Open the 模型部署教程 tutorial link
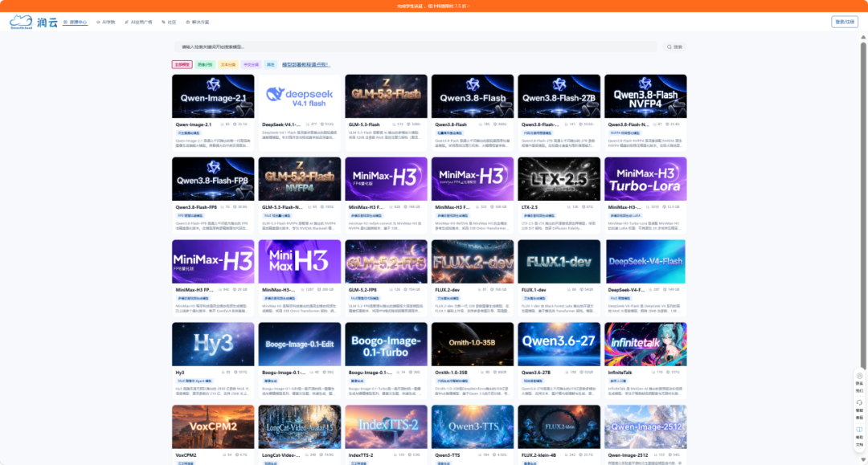This screenshot has height=465, width=868. click(306, 65)
